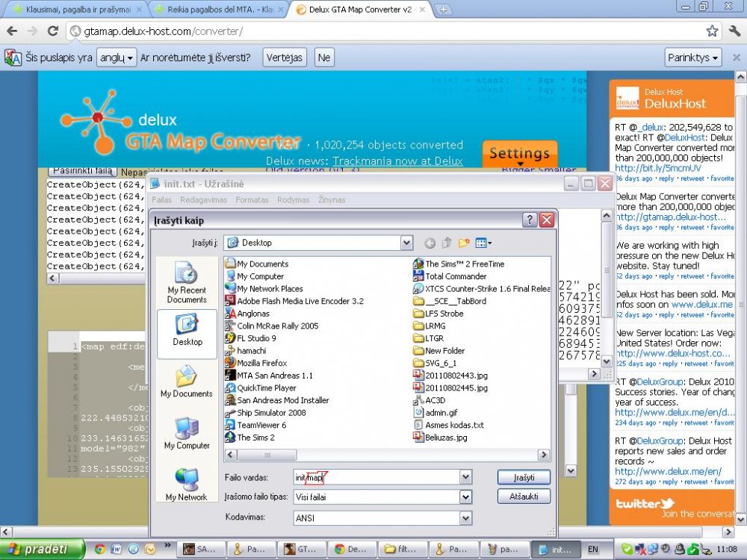Open the anglų language dropdown
This screenshot has width=747, height=560.
(117, 57)
